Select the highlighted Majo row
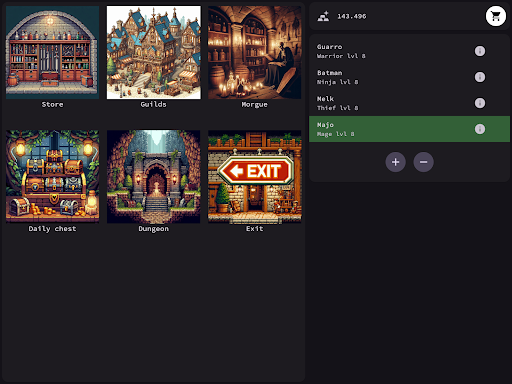The image size is (512, 384). (x=409, y=129)
